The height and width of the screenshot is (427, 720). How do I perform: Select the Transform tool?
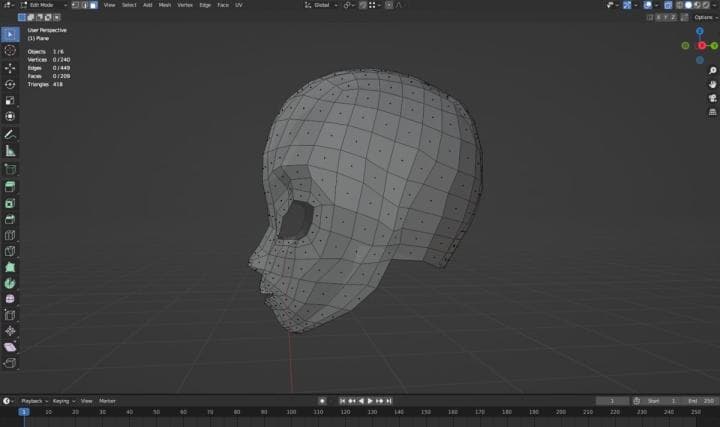tap(10, 117)
